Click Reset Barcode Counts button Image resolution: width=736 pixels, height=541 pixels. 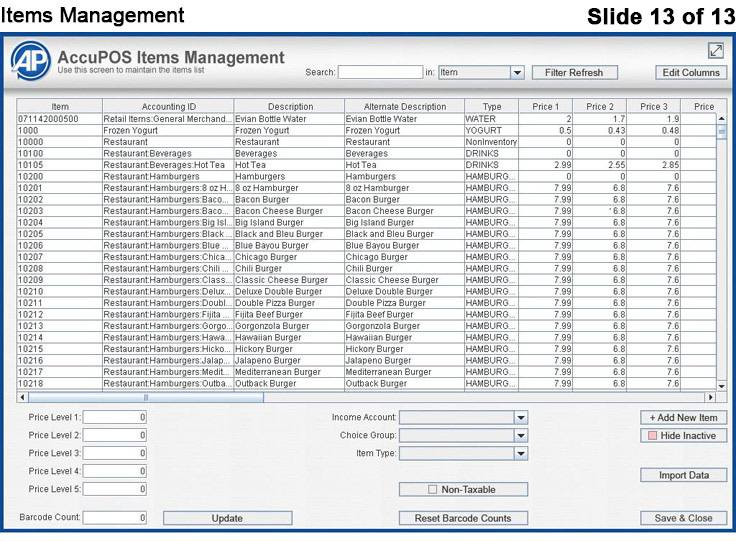[x=463, y=518]
